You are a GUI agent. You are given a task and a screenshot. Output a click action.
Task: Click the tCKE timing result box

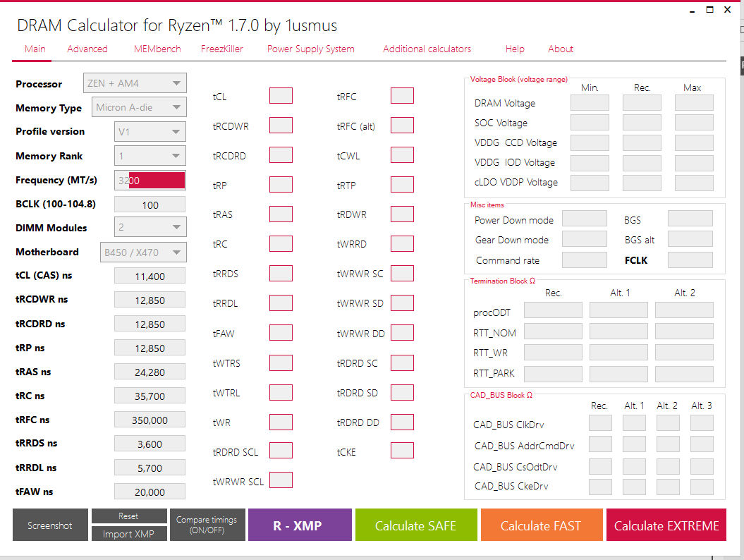[403, 451]
